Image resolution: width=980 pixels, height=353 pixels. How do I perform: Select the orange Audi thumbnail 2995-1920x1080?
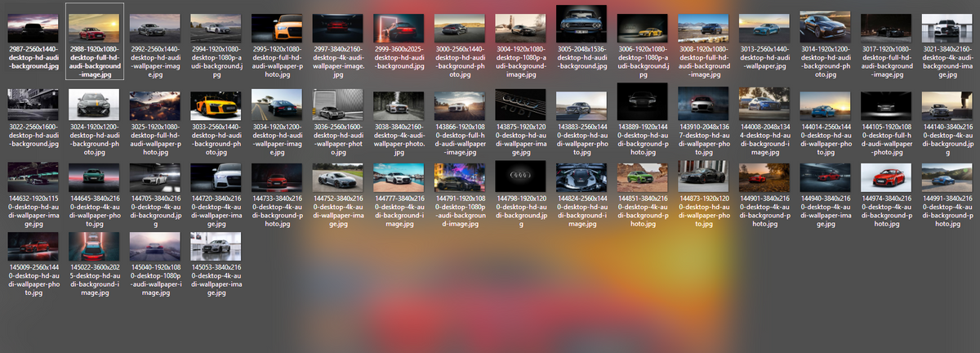click(x=278, y=29)
